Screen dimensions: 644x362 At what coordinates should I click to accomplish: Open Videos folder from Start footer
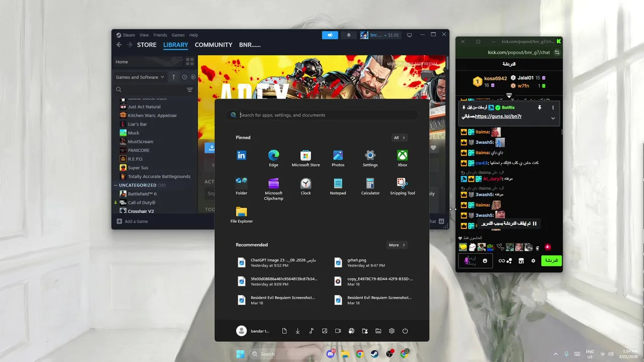[338, 331]
